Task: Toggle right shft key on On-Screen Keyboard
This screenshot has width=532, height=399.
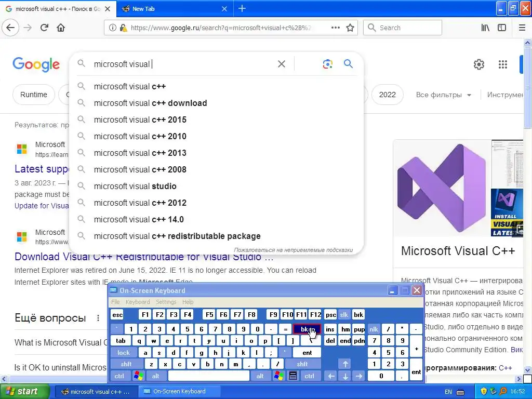Action: click(302, 364)
